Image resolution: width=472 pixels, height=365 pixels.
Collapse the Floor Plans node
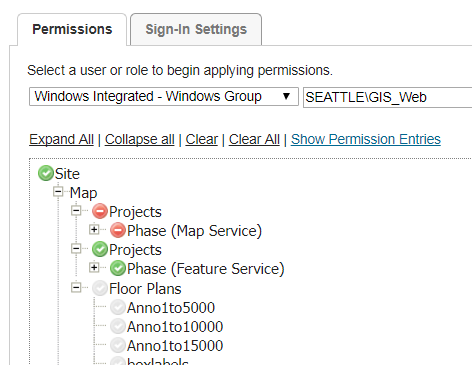tap(76, 287)
